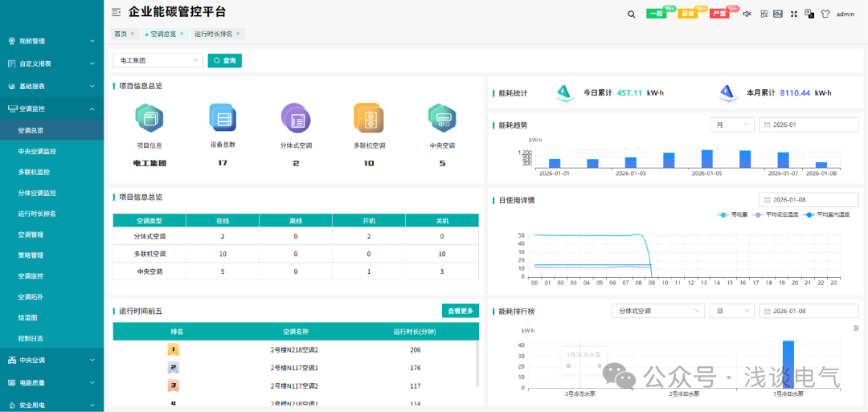Close the 空调总览 tab
The image size is (868, 412).
tap(182, 34)
